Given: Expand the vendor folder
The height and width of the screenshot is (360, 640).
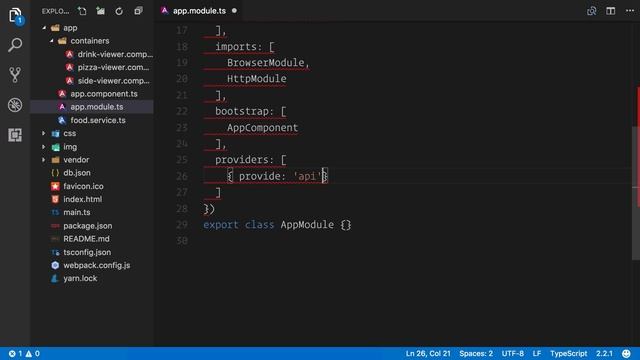Looking at the screenshot, I should point(44,160).
